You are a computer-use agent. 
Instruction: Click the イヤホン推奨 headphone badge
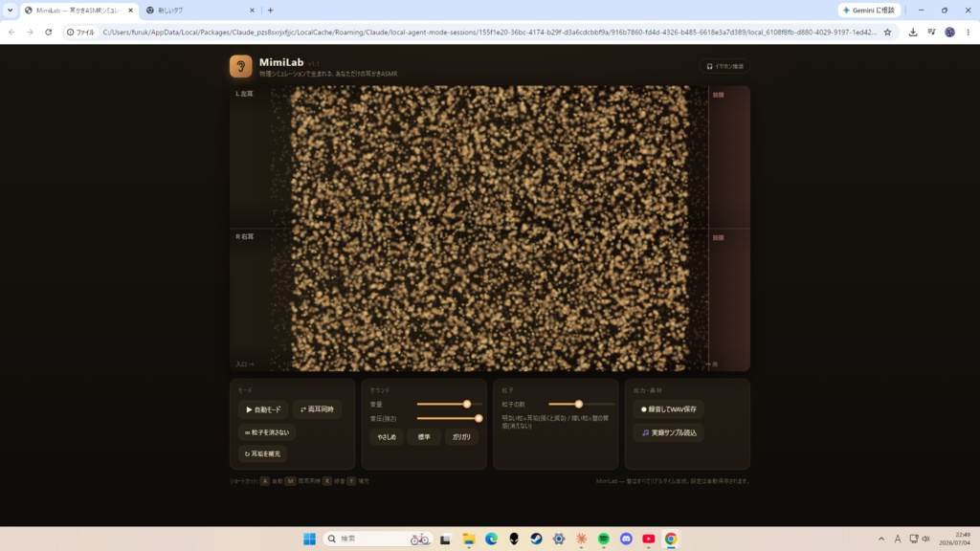tap(724, 66)
